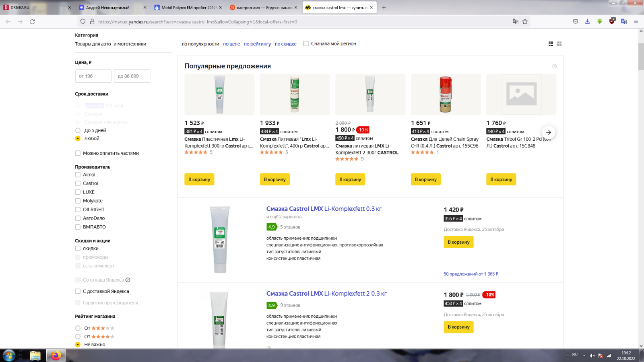Sort results по популярности
Viewport: 644px width, 362px height.
[x=200, y=44]
